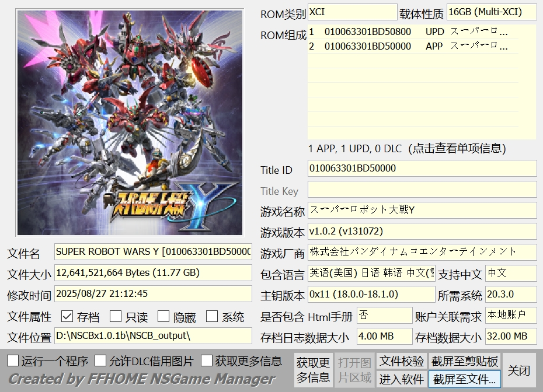Check the 获取更多信息 checkbox
Viewport: 543px width, 392px height.
coord(206,361)
